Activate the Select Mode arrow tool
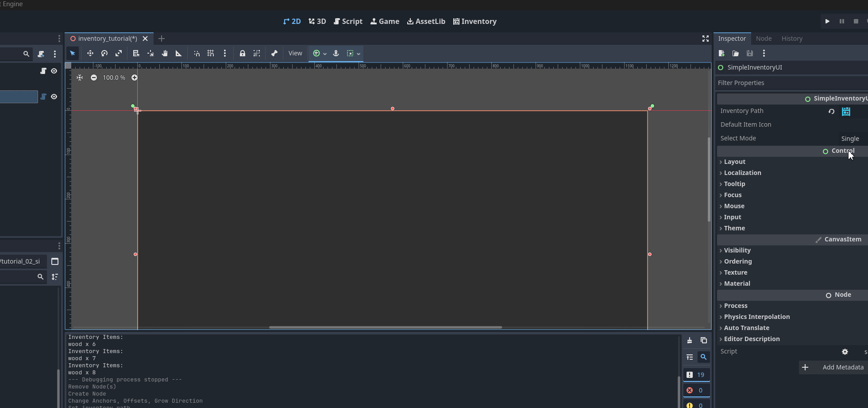Image resolution: width=868 pixels, height=408 pixels. (x=73, y=53)
